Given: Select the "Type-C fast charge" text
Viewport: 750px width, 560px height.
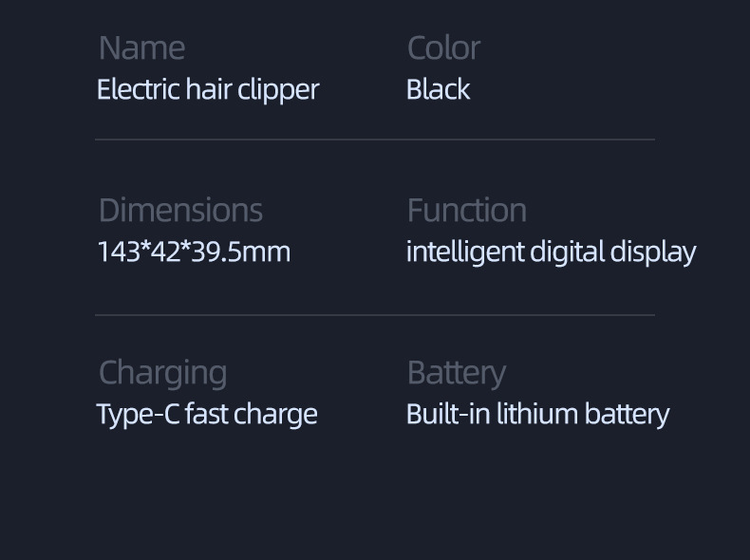Looking at the screenshot, I should point(207,415).
